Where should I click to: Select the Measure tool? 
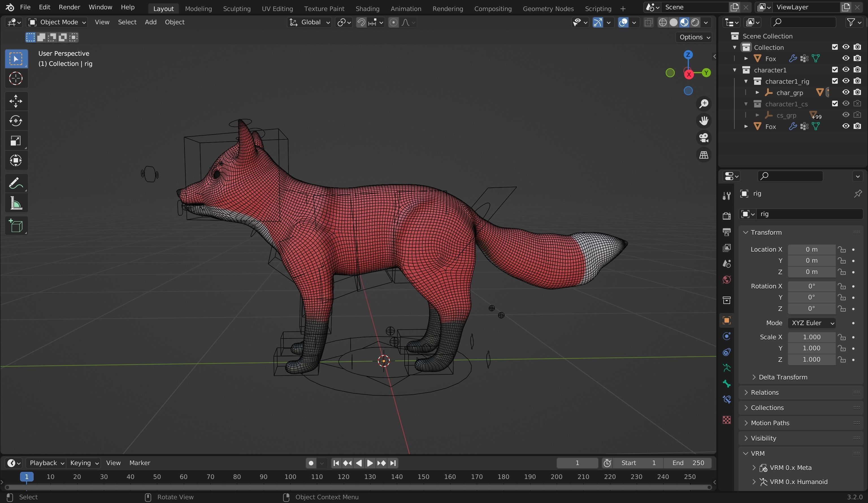(16, 203)
